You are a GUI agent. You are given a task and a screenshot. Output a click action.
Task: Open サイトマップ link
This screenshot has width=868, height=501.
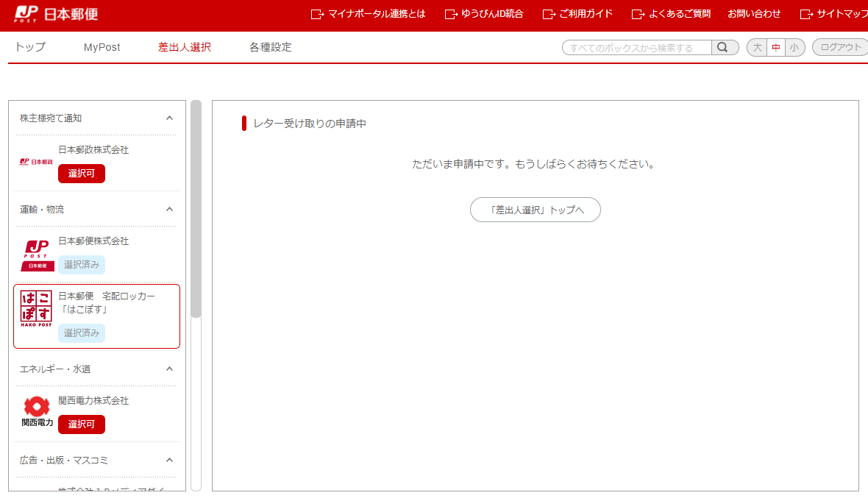pyautogui.click(x=842, y=14)
